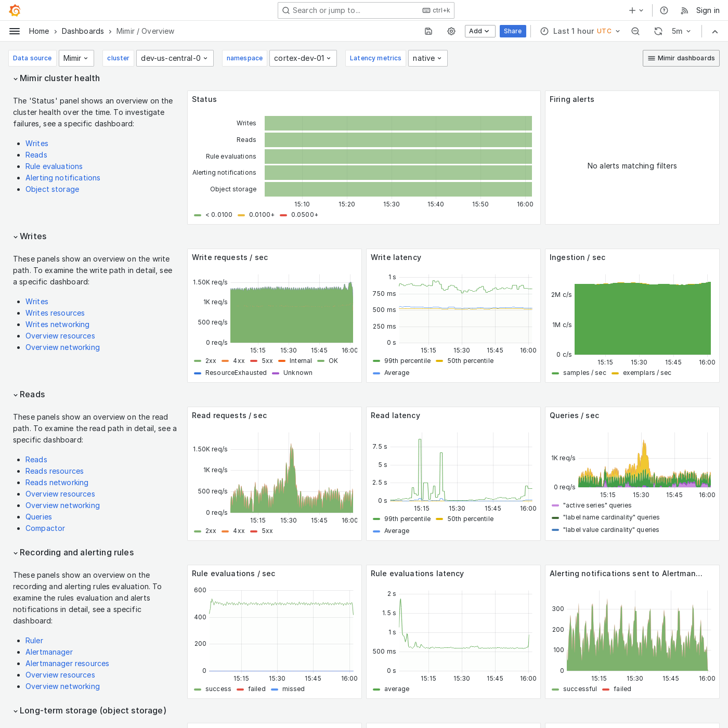
Task: Click the Write latency panel title
Action: [x=396, y=257]
